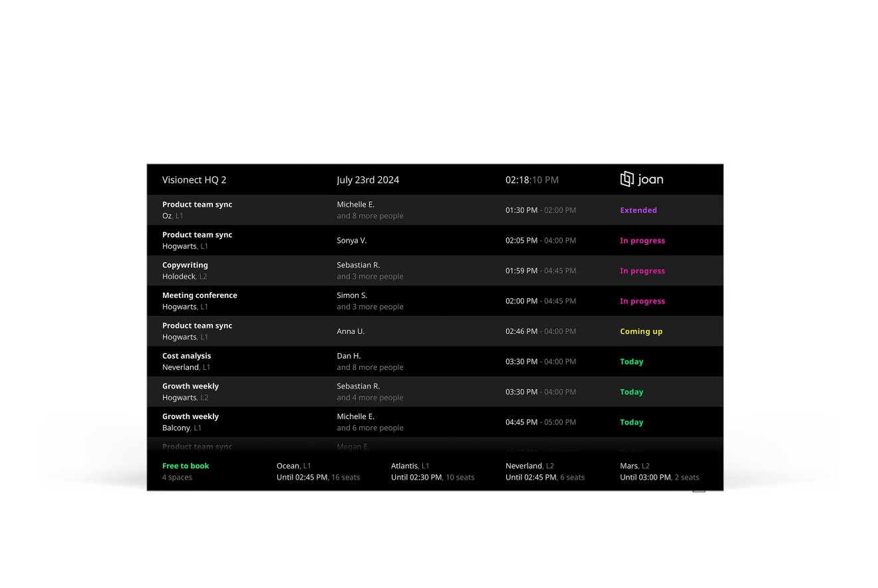Click the current time in header
The height and width of the screenshot is (588, 878).
pyautogui.click(x=531, y=180)
